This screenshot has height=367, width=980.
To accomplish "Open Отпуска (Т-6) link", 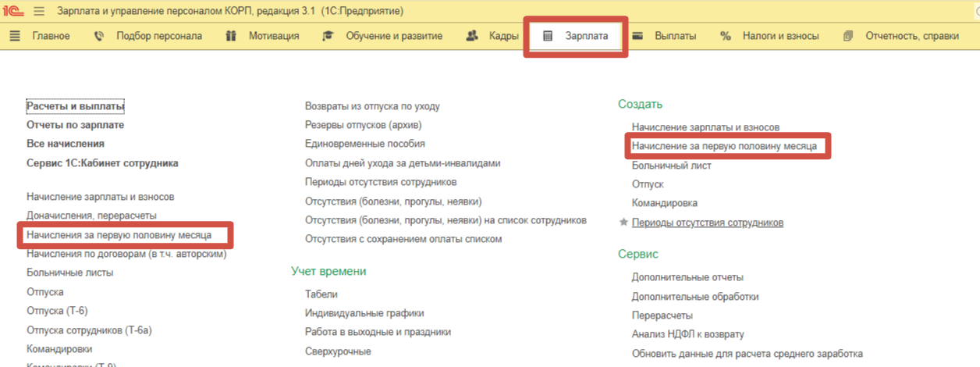I will (x=57, y=310).
